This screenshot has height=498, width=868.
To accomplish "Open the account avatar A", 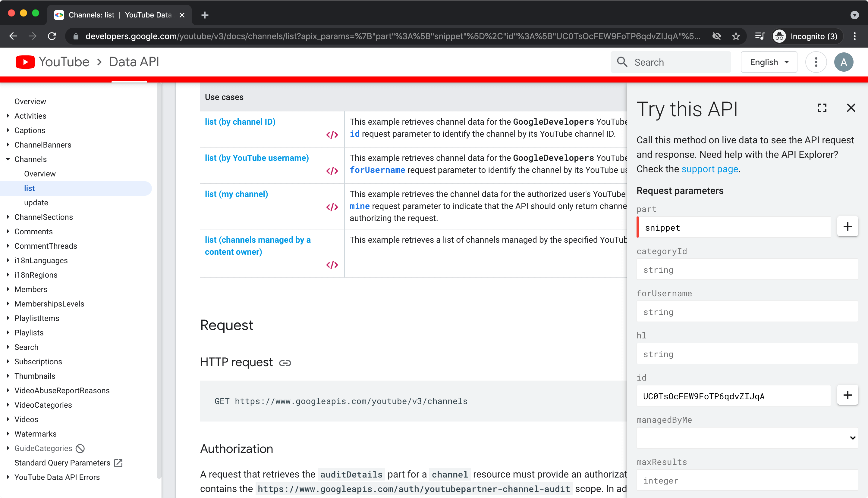I will pyautogui.click(x=844, y=62).
